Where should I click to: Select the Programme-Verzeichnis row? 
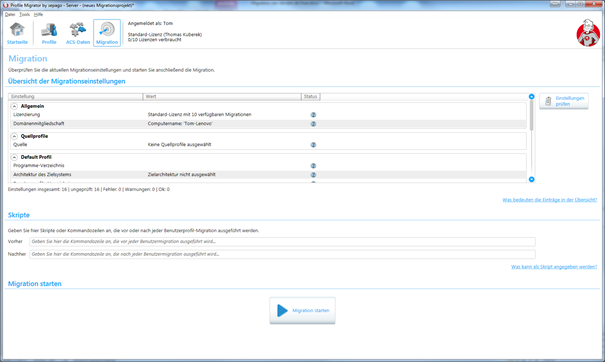point(269,166)
